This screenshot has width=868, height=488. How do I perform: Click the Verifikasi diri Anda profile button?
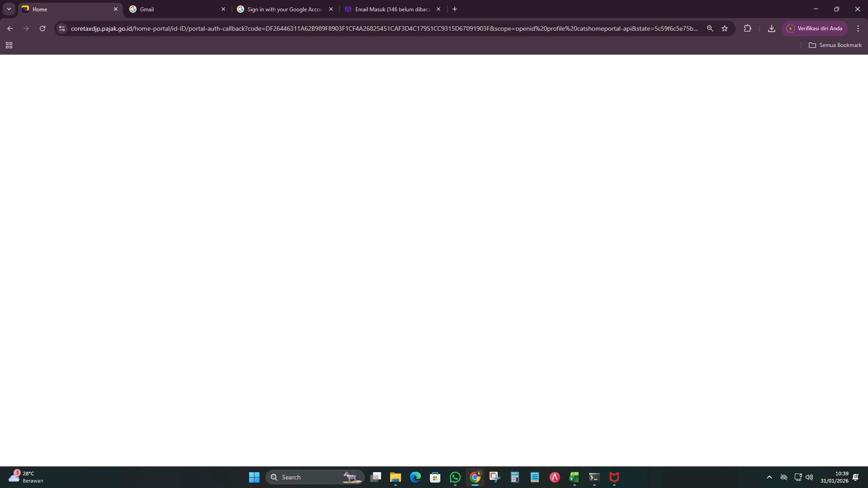click(815, 28)
